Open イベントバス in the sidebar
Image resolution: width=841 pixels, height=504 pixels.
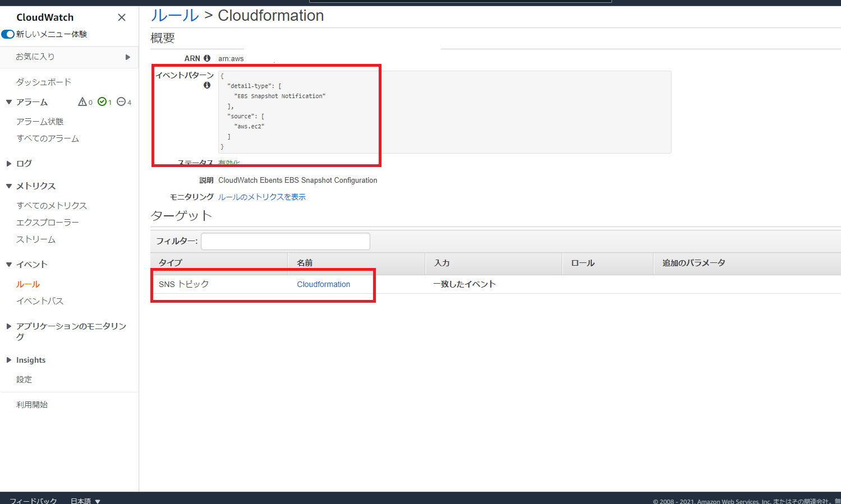pos(40,301)
